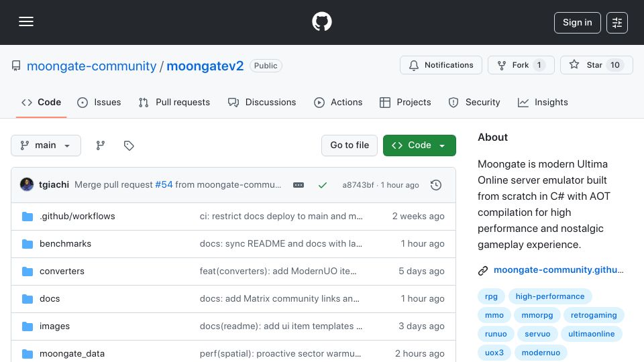Open the moongate-community.githu… website link

coord(559,270)
